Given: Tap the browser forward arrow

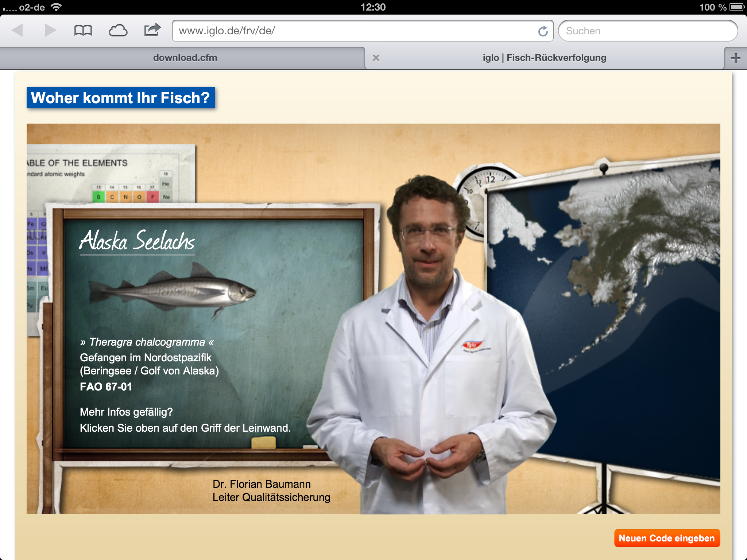Looking at the screenshot, I should point(50,31).
